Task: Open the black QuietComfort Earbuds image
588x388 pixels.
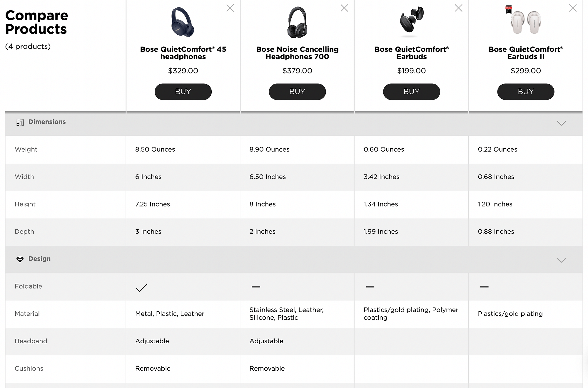Action: point(411,20)
